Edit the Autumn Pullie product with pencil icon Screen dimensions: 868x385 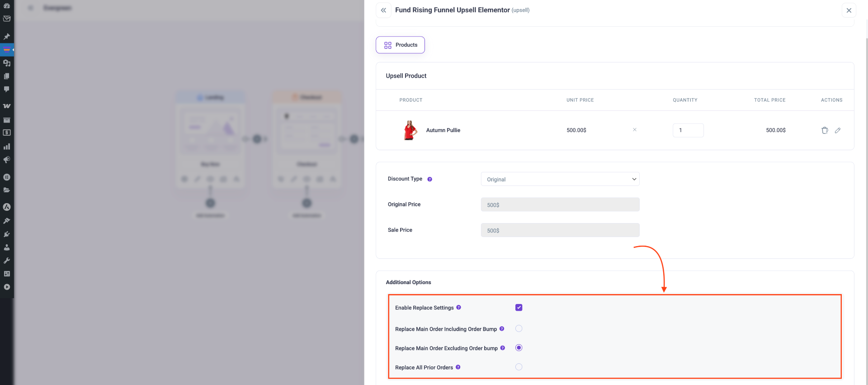click(x=837, y=130)
